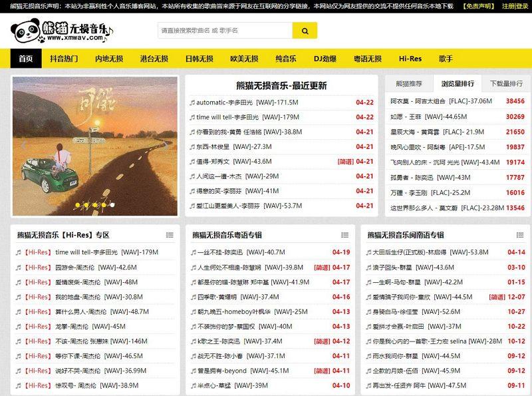Select the last carousel indicator dot
This screenshot has height=396, width=532.
(x=112, y=205)
